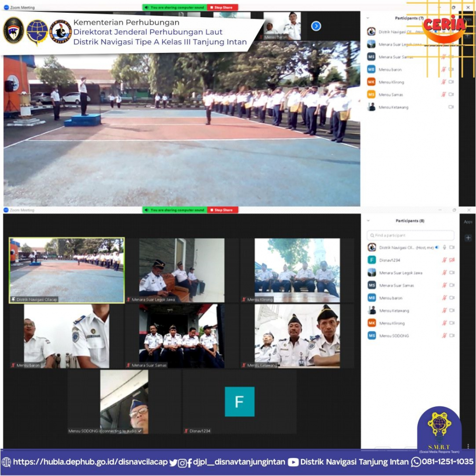Screen dimensions: 476x476
Task: Click the Stop Share button above the gallery view
Action: pyautogui.click(x=222, y=210)
